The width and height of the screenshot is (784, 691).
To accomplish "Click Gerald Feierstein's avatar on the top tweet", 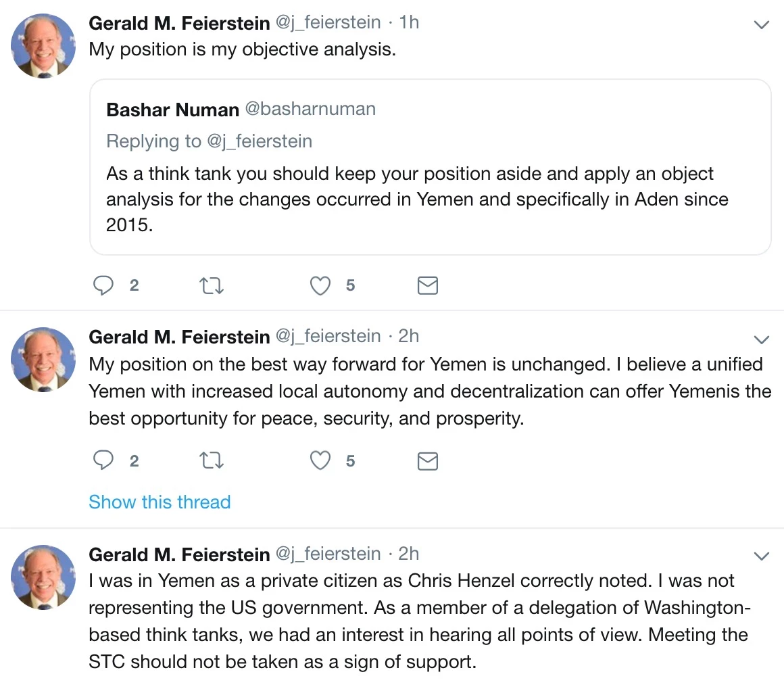I will point(43,46).
